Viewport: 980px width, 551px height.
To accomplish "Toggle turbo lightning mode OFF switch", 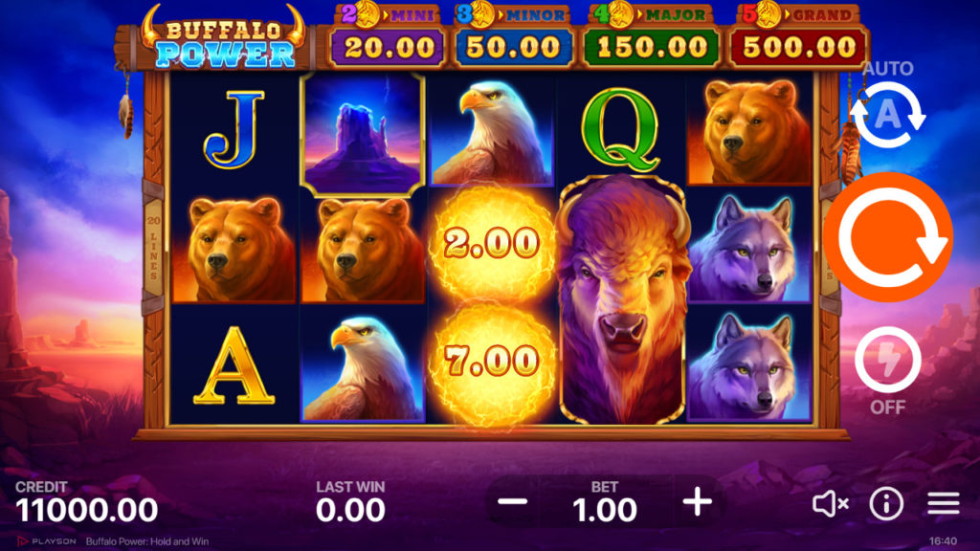I will pyautogui.click(x=887, y=361).
